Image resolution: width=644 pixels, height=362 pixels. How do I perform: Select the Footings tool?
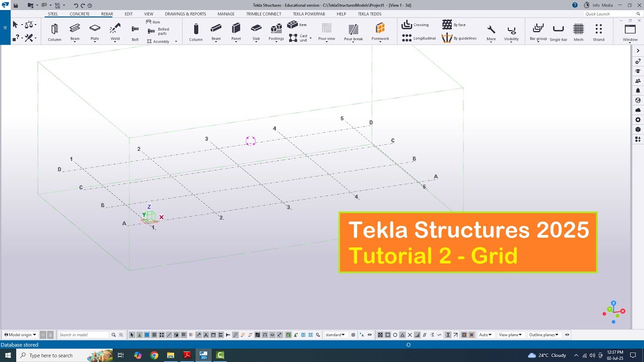tap(276, 32)
